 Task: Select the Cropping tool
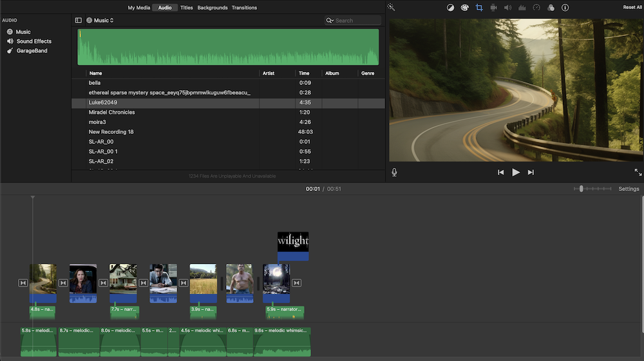pos(479,7)
